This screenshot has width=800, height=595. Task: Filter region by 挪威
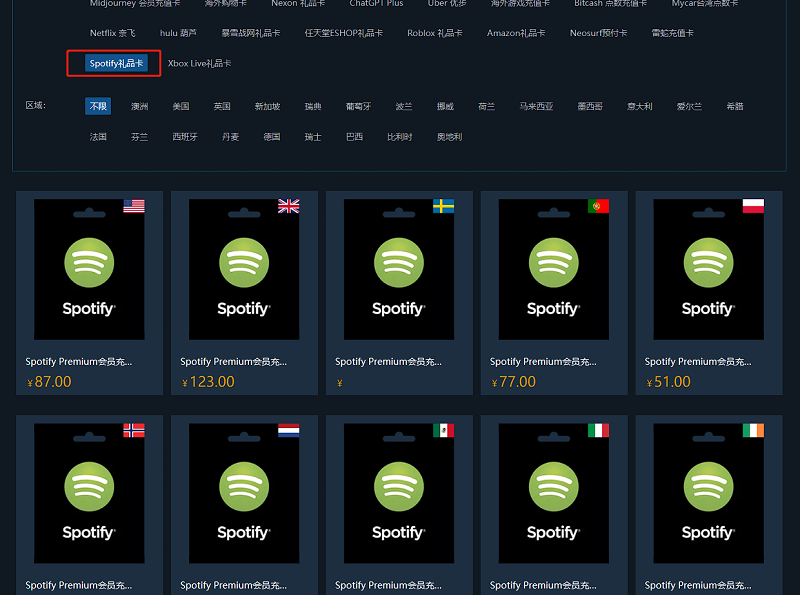[x=445, y=106]
